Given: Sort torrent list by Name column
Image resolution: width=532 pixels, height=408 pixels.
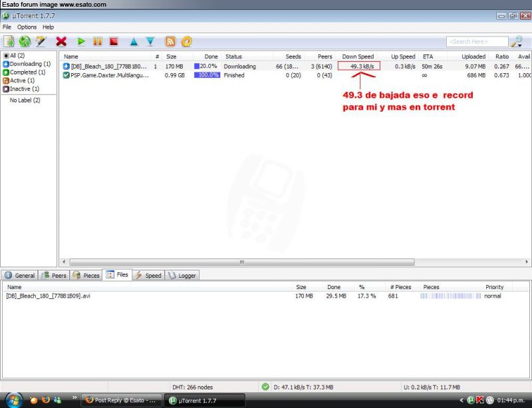Looking at the screenshot, I should [x=105, y=56].
